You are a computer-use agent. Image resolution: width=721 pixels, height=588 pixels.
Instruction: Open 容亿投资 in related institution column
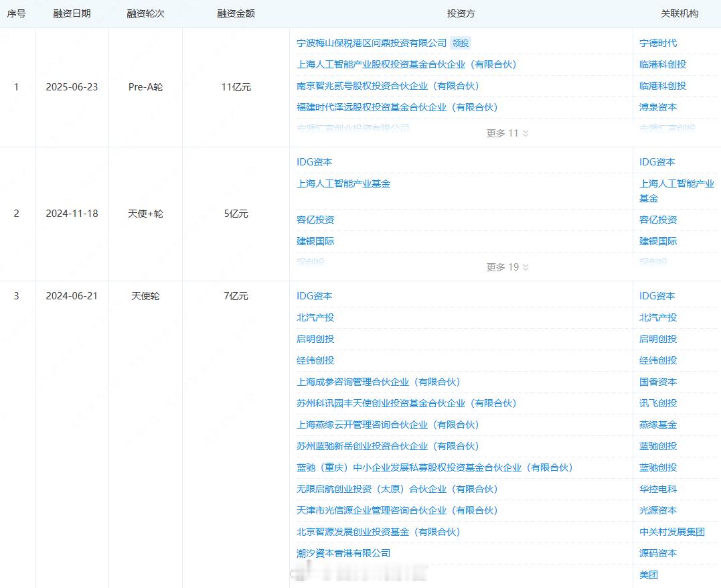tap(658, 220)
